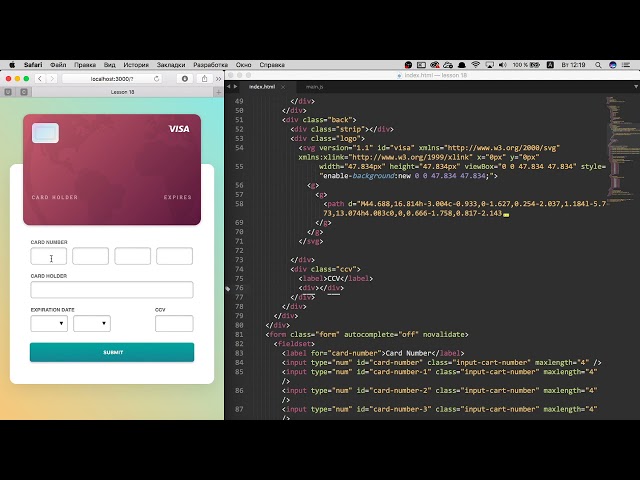Click the minimap in the editor
This screenshot has width=640, height=480.
point(622,151)
